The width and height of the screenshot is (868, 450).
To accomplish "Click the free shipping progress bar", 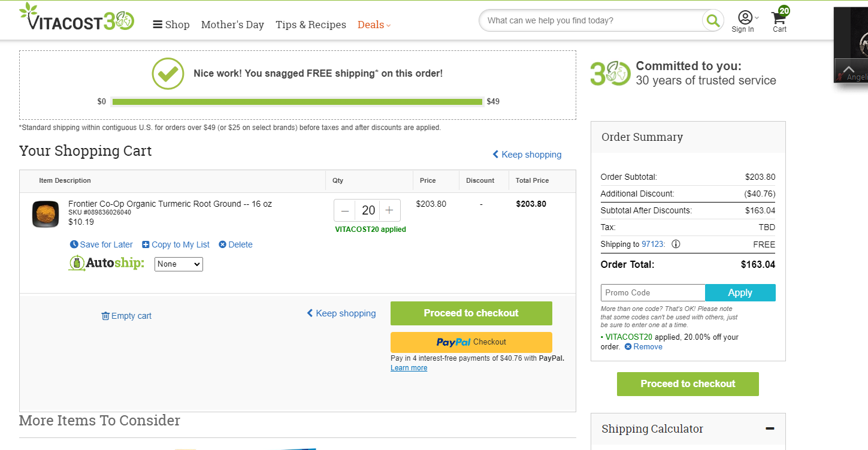I will pyautogui.click(x=297, y=102).
